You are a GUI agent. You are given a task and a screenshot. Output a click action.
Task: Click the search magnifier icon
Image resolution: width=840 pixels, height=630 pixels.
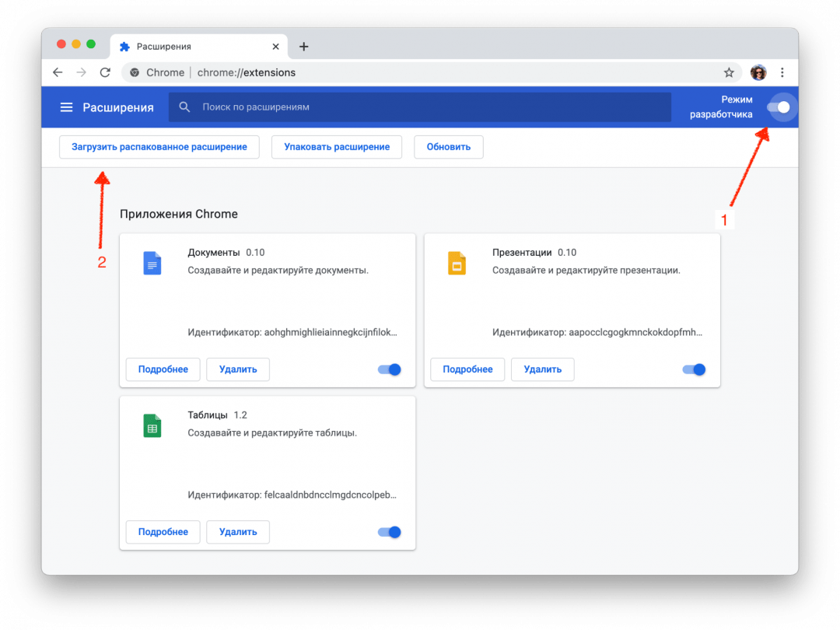(184, 107)
